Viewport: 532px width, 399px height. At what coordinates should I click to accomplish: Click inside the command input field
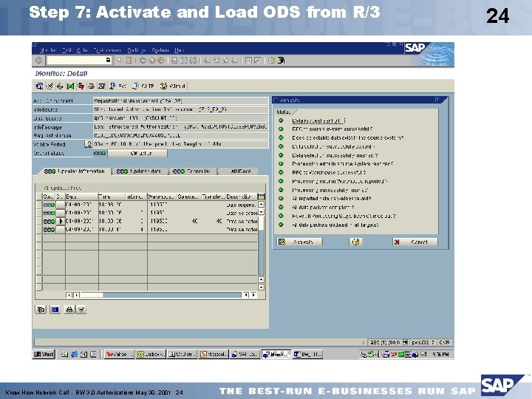click(x=76, y=61)
